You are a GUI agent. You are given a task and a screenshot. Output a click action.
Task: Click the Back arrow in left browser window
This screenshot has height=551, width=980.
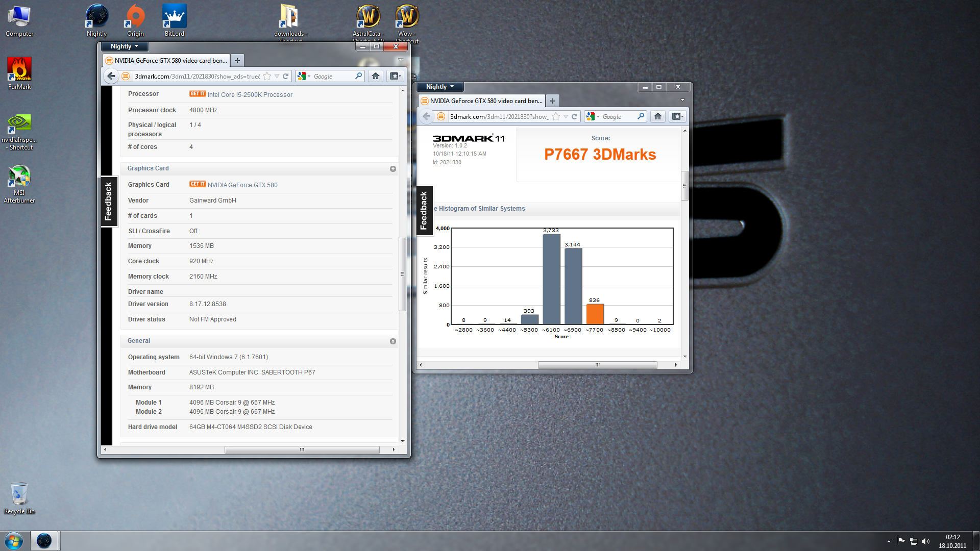(x=111, y=76)
